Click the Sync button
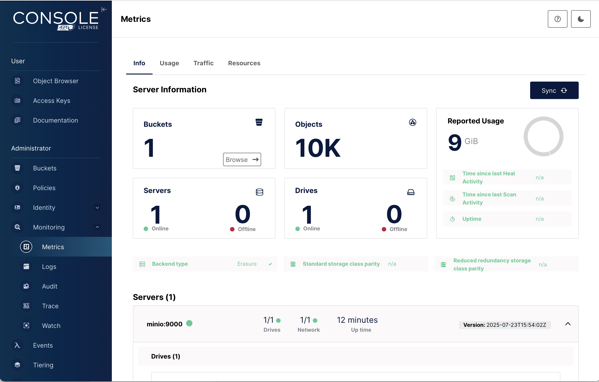Screen dimensions: 599x382 tap(554, 91)
